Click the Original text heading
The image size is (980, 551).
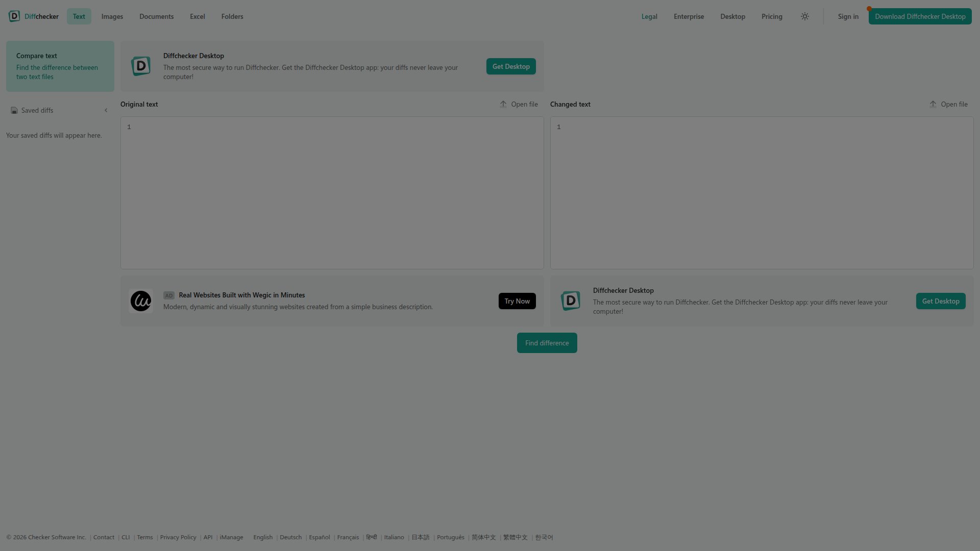coord(139,104)
